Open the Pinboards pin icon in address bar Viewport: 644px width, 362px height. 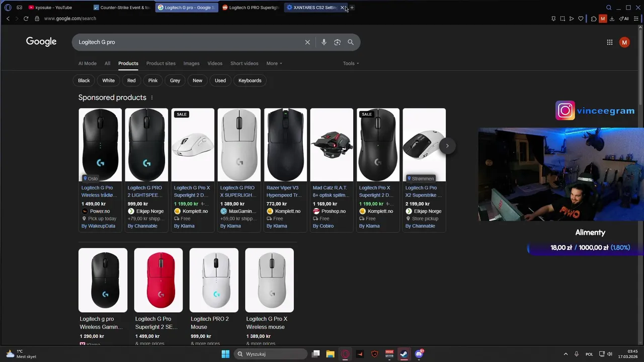tap(553, 19)
